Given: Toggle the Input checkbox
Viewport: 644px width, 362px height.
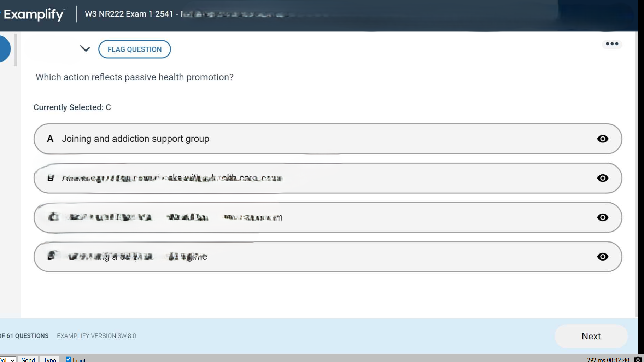Looking at the screenshot, I should pyautogui.click(x=69, y=359).
